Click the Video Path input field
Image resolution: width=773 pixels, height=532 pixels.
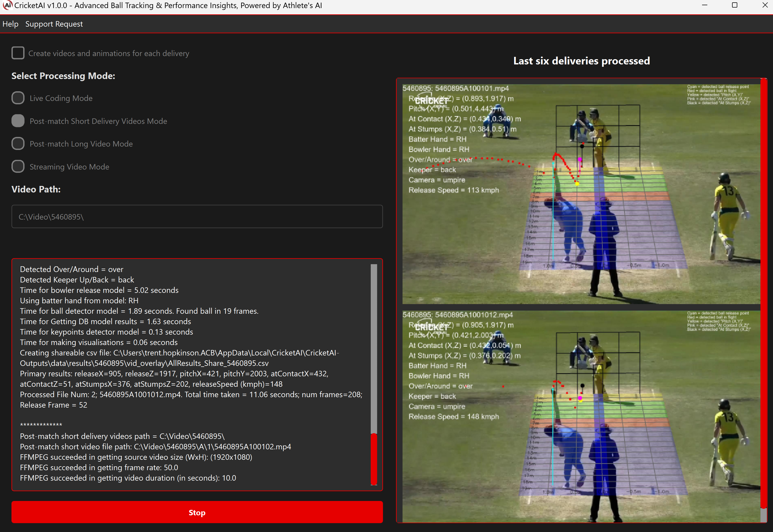coord(197,217)
